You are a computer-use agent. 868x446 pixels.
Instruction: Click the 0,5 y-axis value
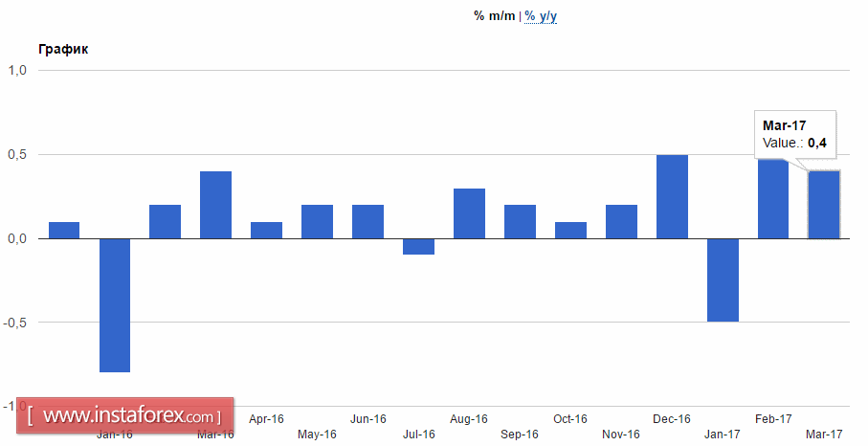point(18,154)
